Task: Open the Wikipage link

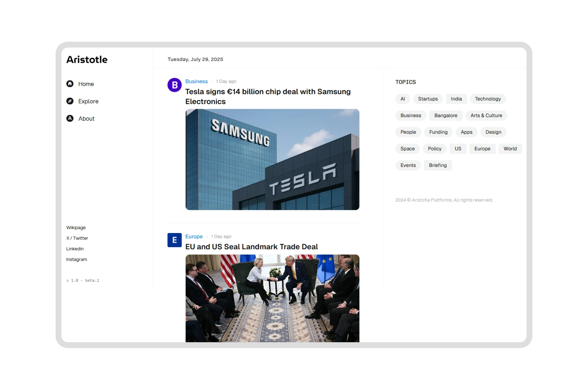Action: click(76, 228)
